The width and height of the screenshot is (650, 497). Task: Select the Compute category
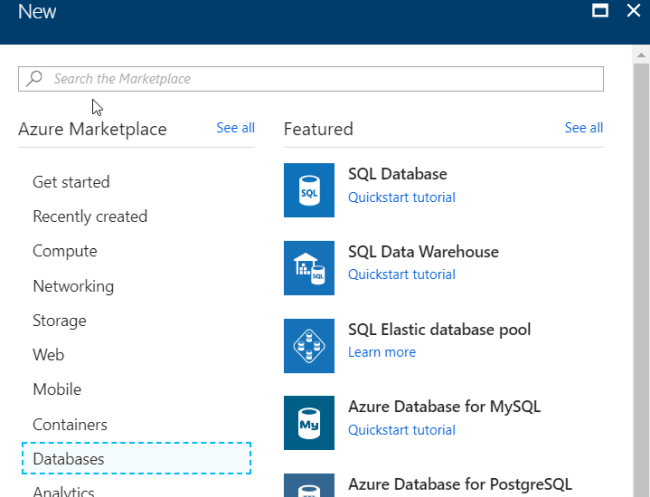(x=65, y=251)
